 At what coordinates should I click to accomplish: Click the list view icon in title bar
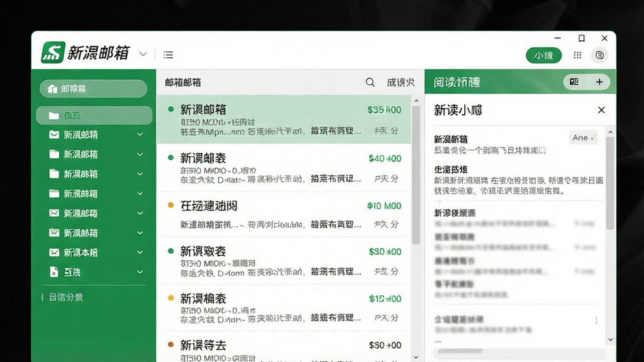click(x=168, y=55)
